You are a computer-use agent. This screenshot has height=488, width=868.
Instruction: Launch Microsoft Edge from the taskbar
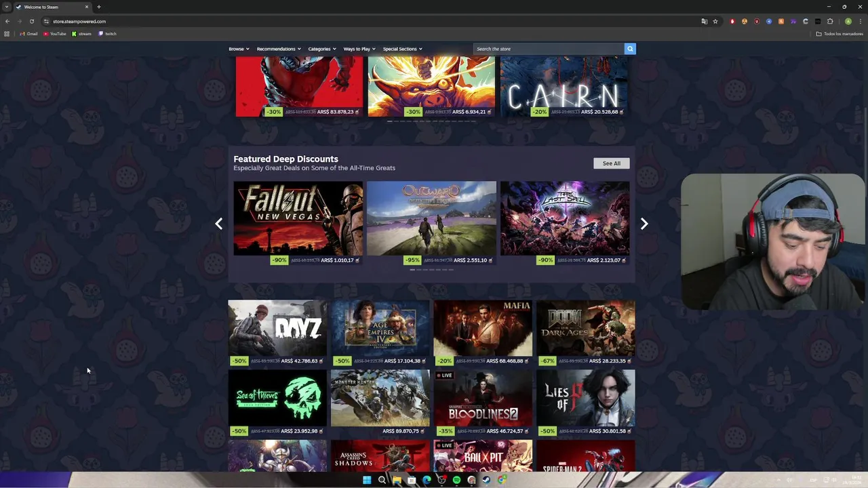(x=427, y=480)
